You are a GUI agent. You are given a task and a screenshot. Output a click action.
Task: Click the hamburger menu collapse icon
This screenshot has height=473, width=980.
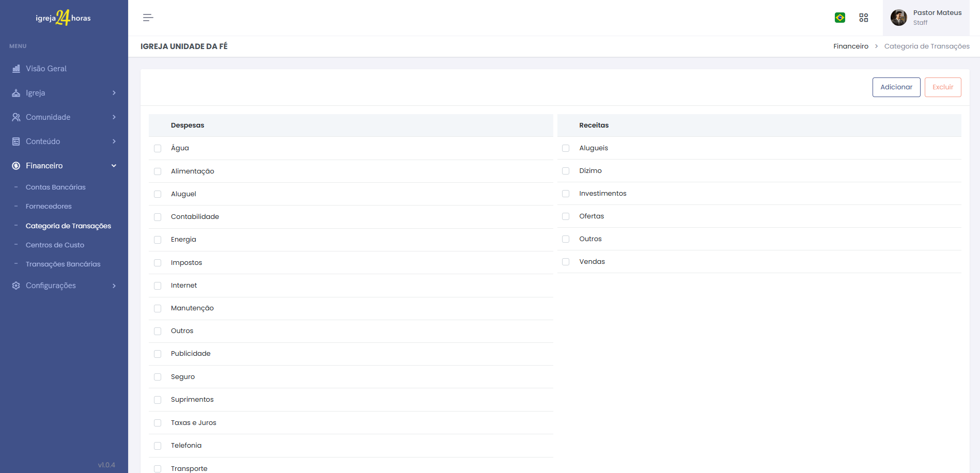coord(148,18)
